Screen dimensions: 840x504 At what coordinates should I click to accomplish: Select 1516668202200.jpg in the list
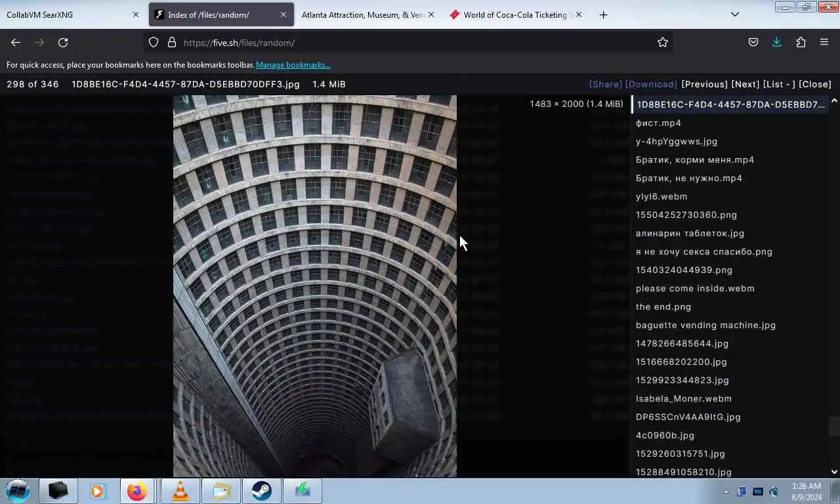[681, 362]
